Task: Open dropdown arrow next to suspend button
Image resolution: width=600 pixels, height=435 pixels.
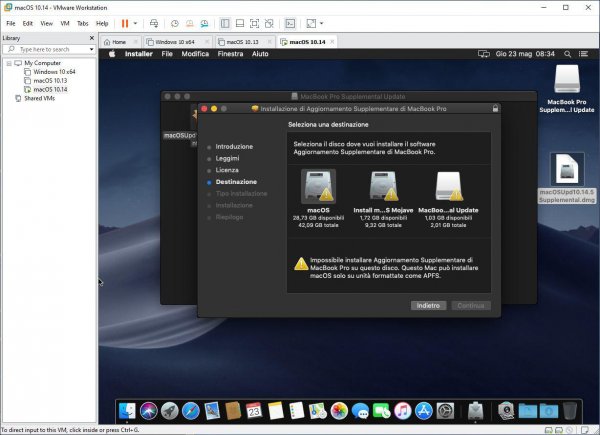Action: point(136,23)
